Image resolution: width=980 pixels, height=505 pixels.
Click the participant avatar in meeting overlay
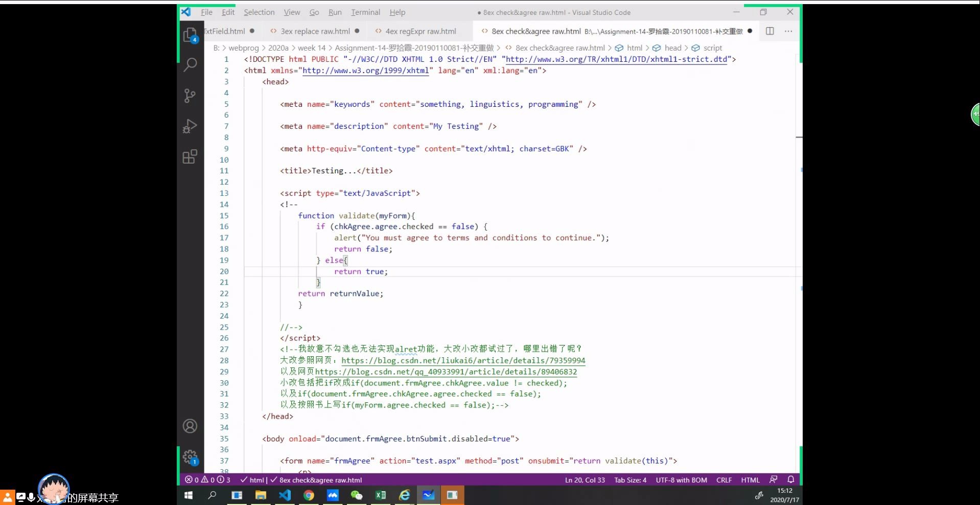(54, 489)
